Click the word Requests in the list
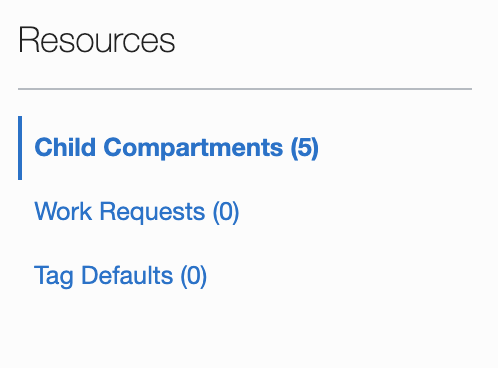498x368 pixels. pyautogui.click(x=152, y=212)
